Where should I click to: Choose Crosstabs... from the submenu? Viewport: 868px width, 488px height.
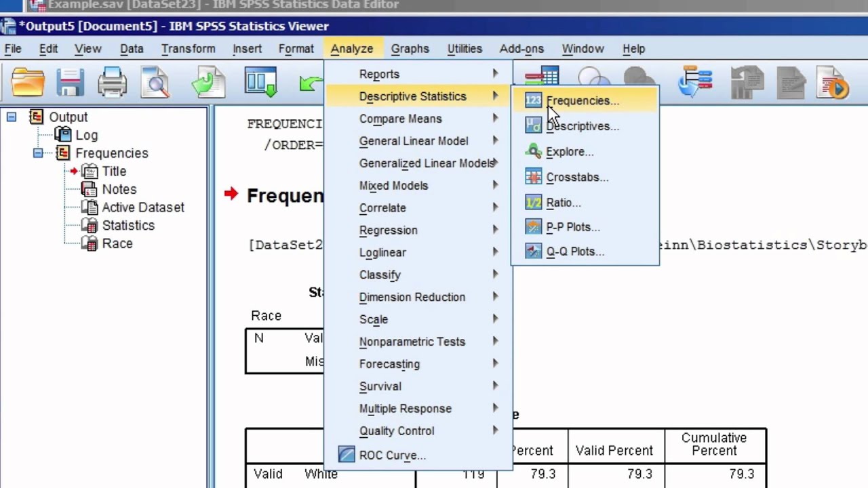pos(583,177)
